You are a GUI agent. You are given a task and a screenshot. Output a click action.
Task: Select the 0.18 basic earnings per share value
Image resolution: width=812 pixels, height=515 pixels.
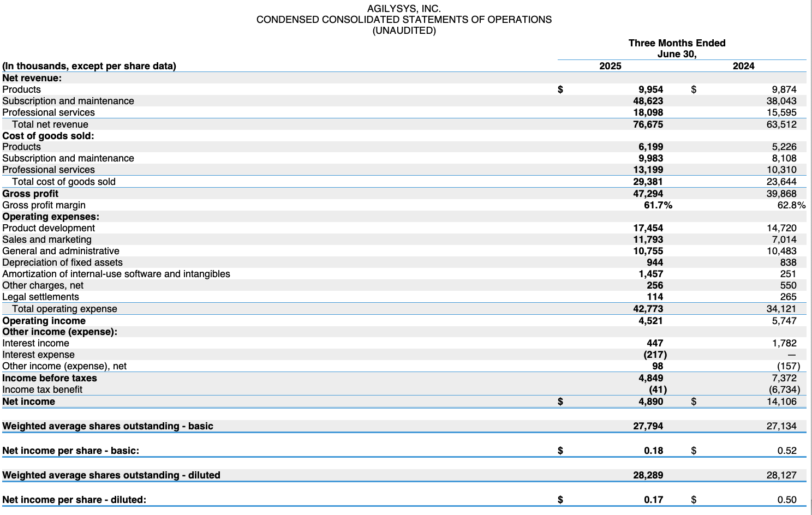653,451
